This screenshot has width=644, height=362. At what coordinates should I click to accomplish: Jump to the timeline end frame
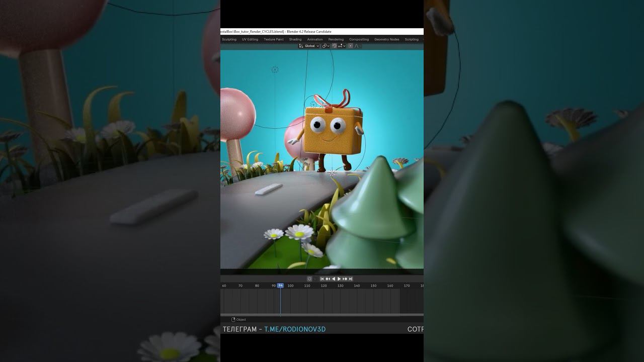point(350,279)
